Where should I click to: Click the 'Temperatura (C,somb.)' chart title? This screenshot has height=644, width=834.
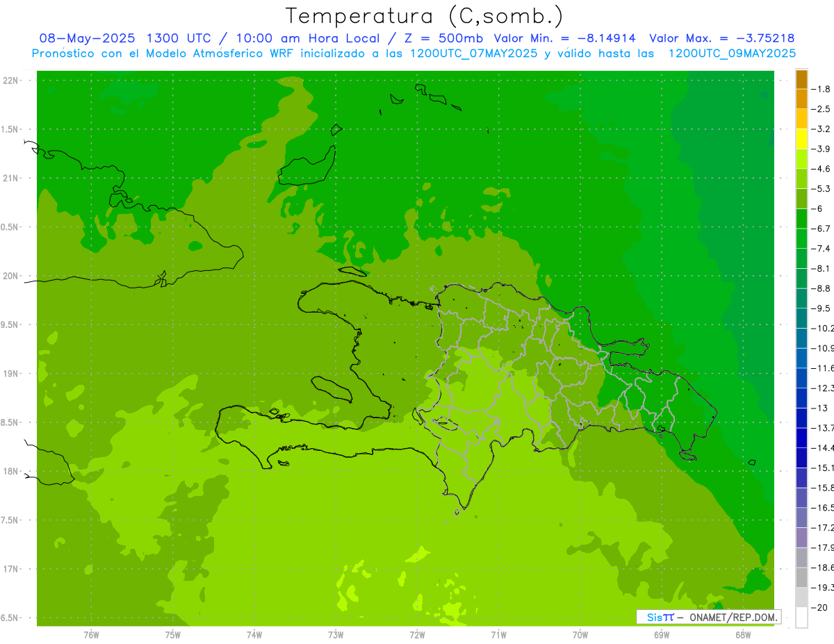coord(425,16)
